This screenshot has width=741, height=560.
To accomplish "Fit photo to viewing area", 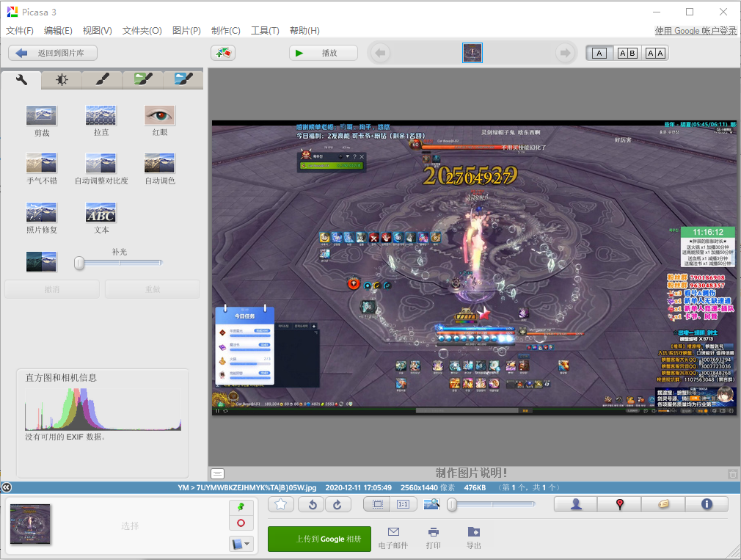I will point(377,505).
